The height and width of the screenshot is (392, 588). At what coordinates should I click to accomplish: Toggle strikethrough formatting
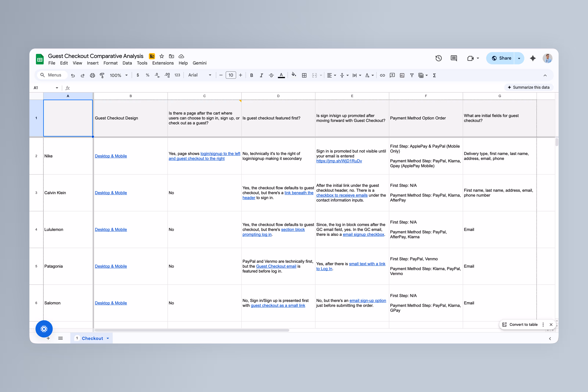click(x=271, y=75)
